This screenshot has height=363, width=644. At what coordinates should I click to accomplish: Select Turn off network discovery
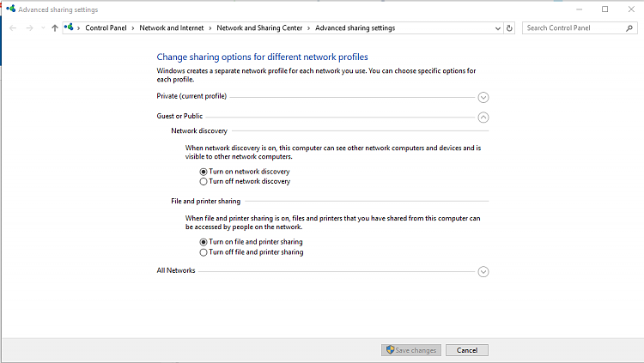(x=204, y=182)
